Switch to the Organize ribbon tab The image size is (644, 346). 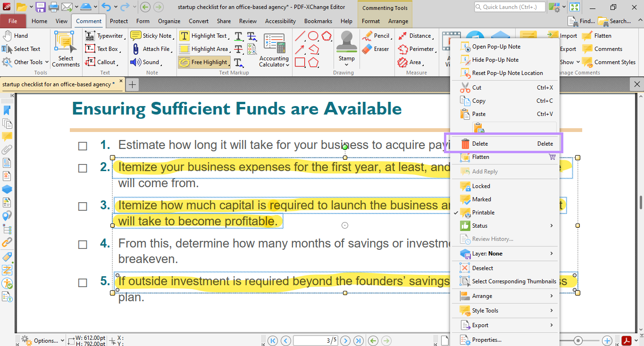click(169, 21)
